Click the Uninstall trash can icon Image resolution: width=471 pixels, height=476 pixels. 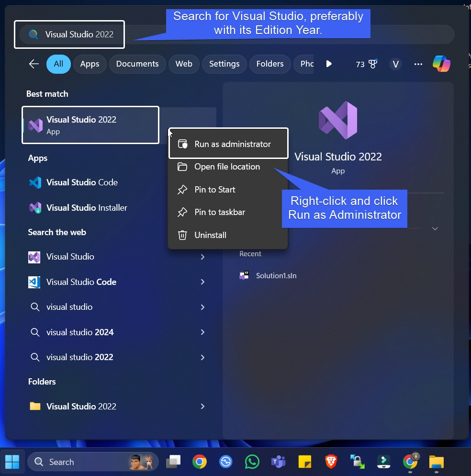click(182, 235)
